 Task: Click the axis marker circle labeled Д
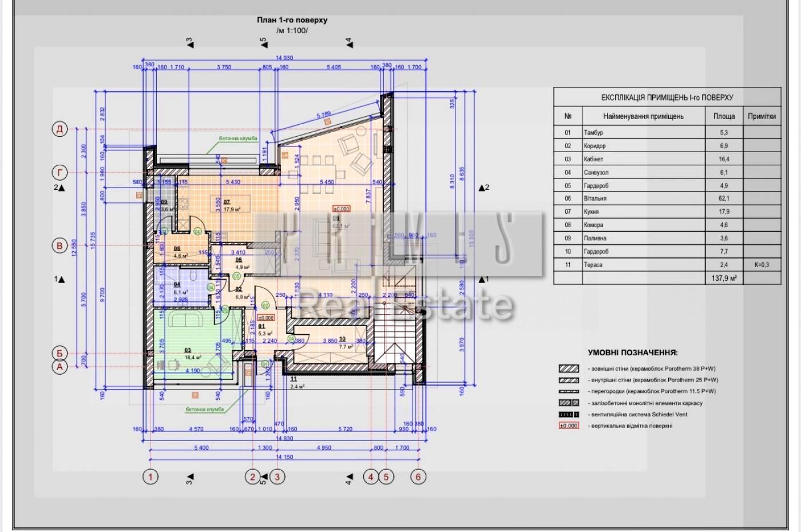(60, 129)
